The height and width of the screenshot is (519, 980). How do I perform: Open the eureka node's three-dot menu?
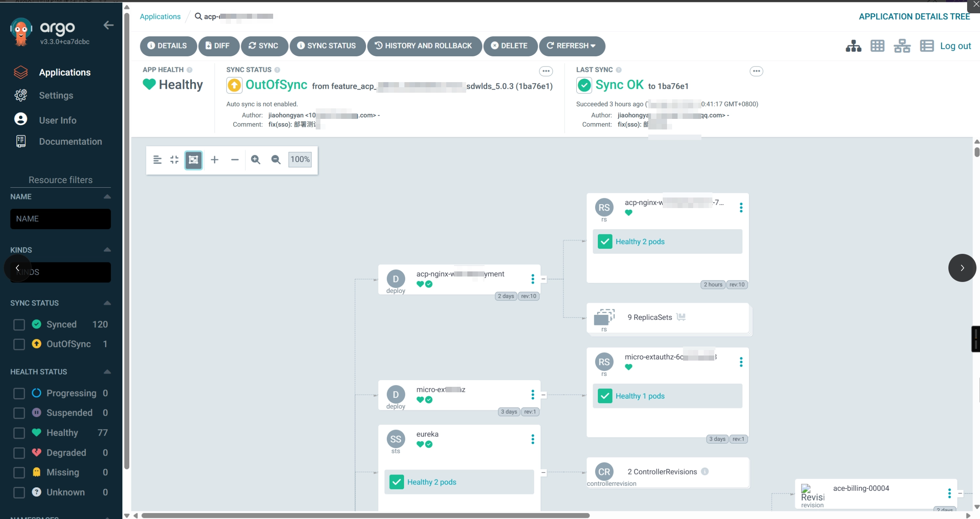pos(533,439)
